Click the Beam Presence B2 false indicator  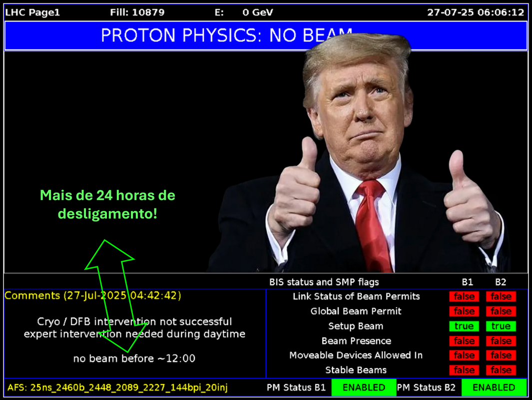click(x=501, y=341)
